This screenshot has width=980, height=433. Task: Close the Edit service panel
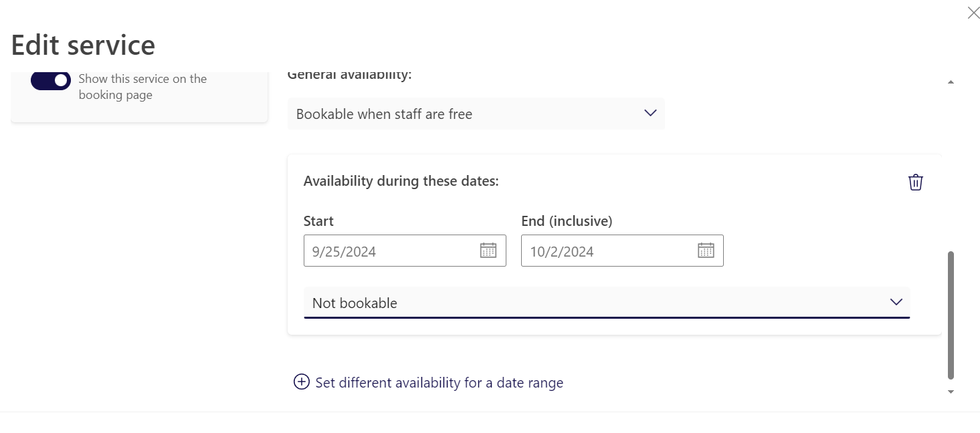pyautogui.click(x=973, y=13)
